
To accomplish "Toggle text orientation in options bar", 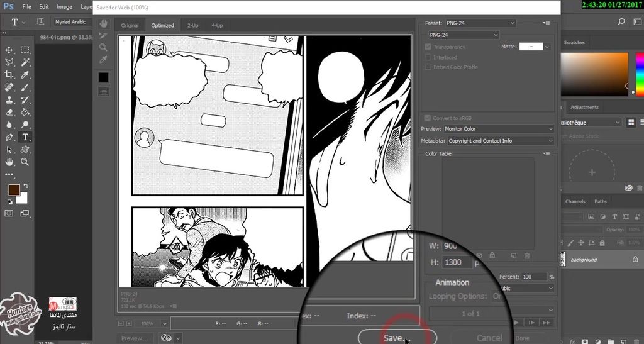I will (40, 22).
